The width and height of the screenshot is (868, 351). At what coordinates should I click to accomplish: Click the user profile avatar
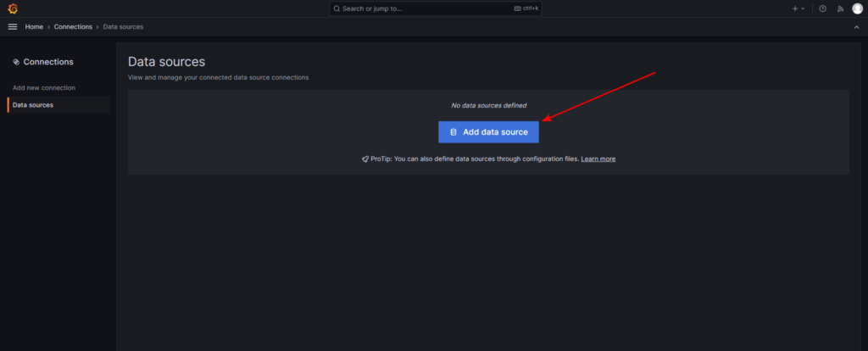click(x=857, y=8)
